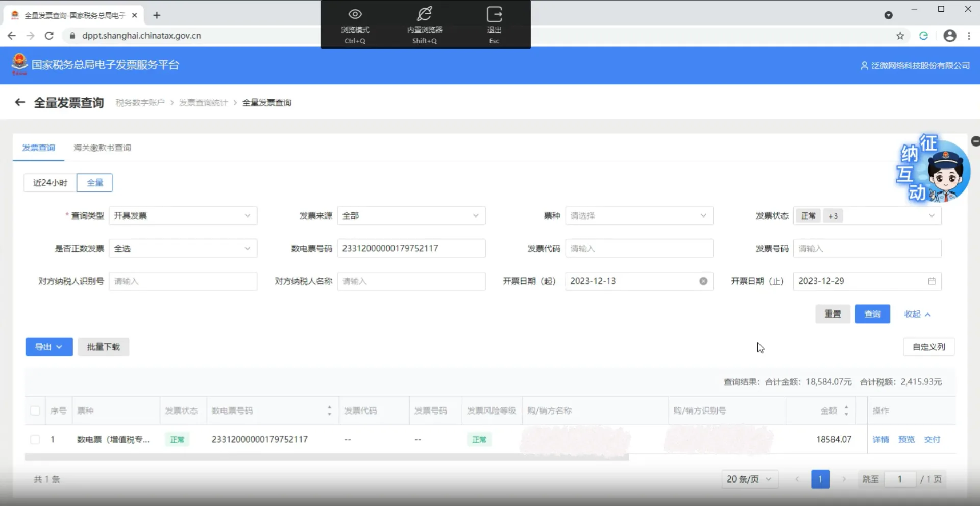Close the 全量发票查询 browser tab
The width and height of the screenshot is (980, 506).
[135, 15]
